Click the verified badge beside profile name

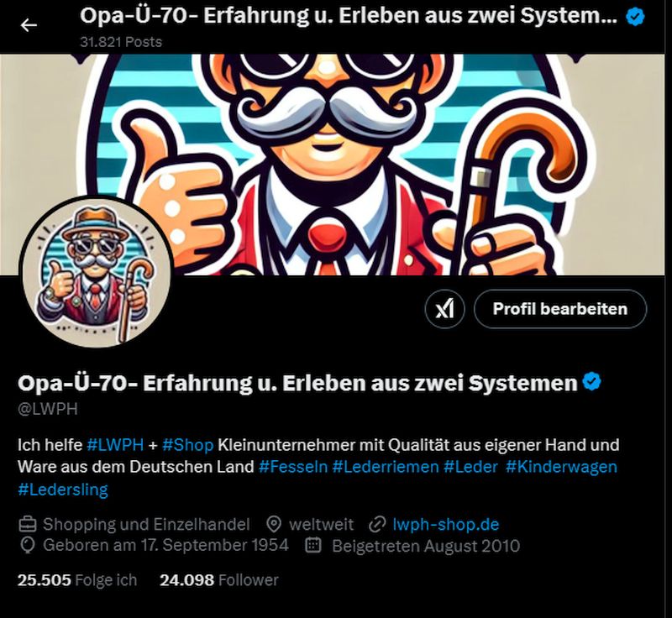click(591, 382)
